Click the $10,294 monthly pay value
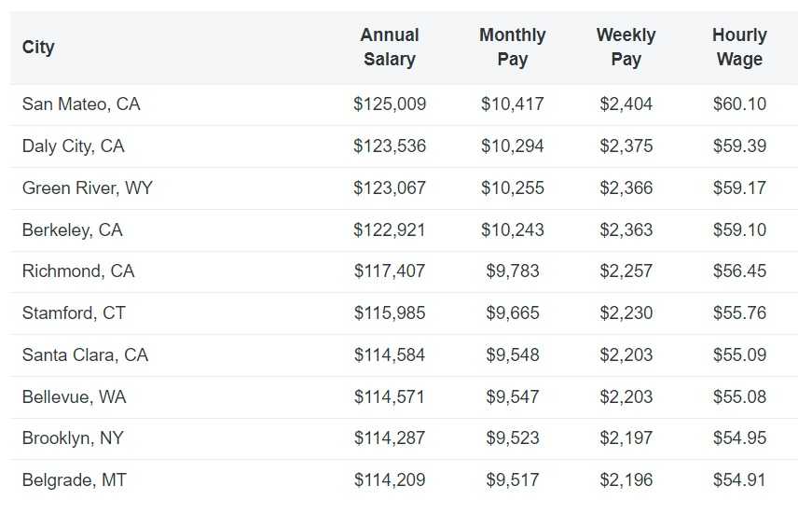Image resolution: width=812 pixels, height=514 pixels. [x=512, y=146]
